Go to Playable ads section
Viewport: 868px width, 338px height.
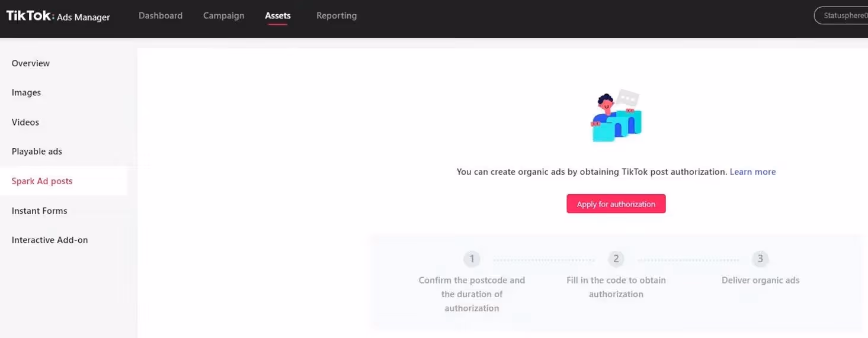click(37, 152)
